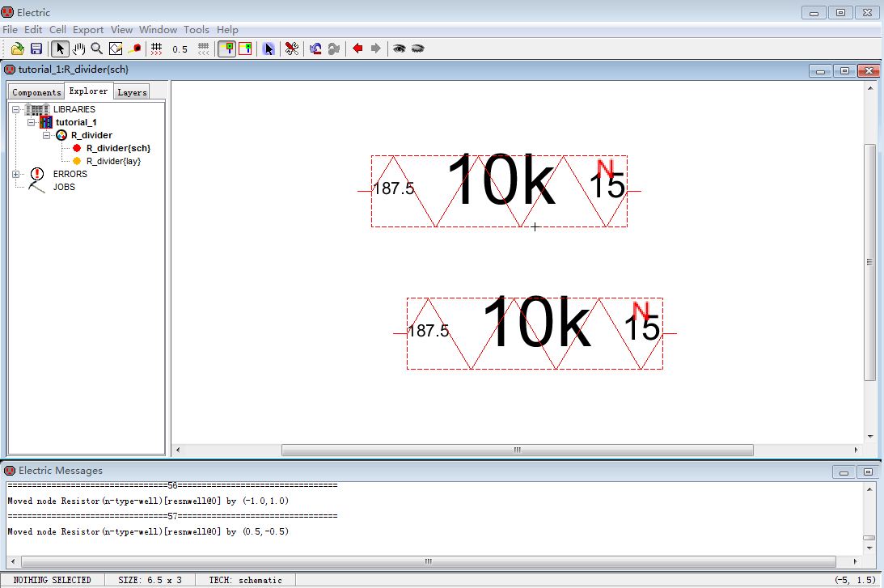Screen dimensions: 884x588
Task: Select the Pan hand tool
Action: point(79,49)
